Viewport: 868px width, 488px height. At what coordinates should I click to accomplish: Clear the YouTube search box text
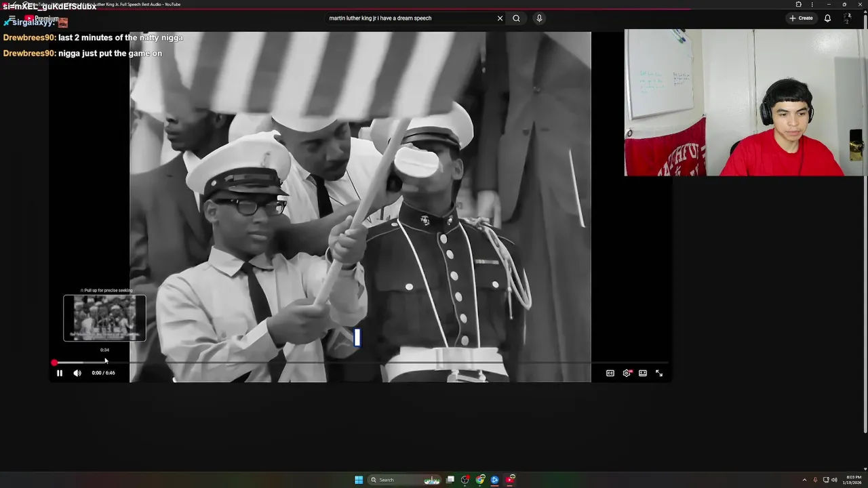tap(500, 18)
